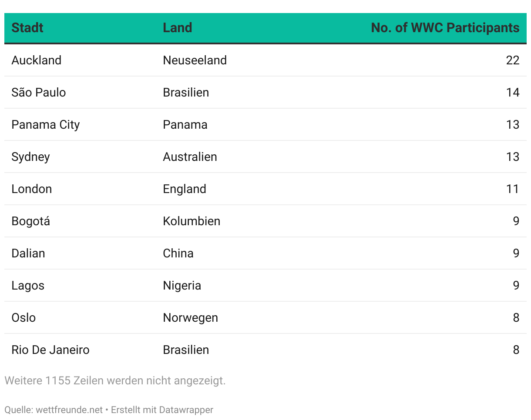The image size is (531, 420).
Task: Click the Bogotá table cell
Action: click(x=31, y=221)
